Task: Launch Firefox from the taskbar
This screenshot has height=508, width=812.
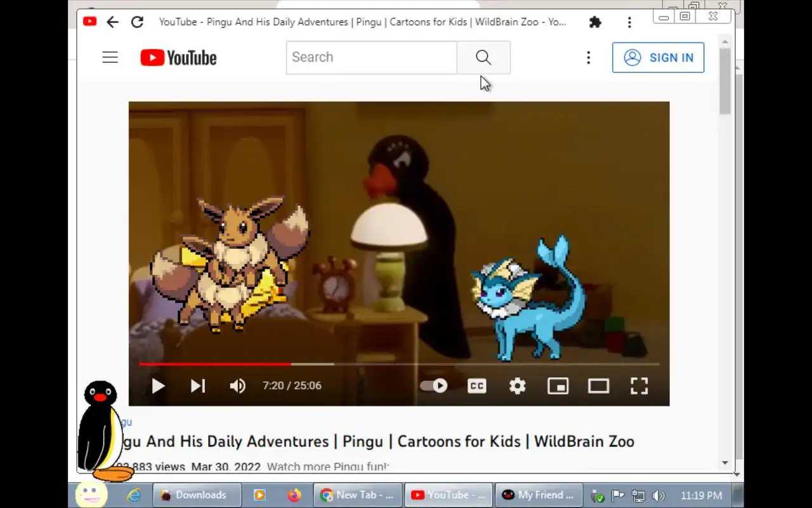Action: tap(294, 495)
